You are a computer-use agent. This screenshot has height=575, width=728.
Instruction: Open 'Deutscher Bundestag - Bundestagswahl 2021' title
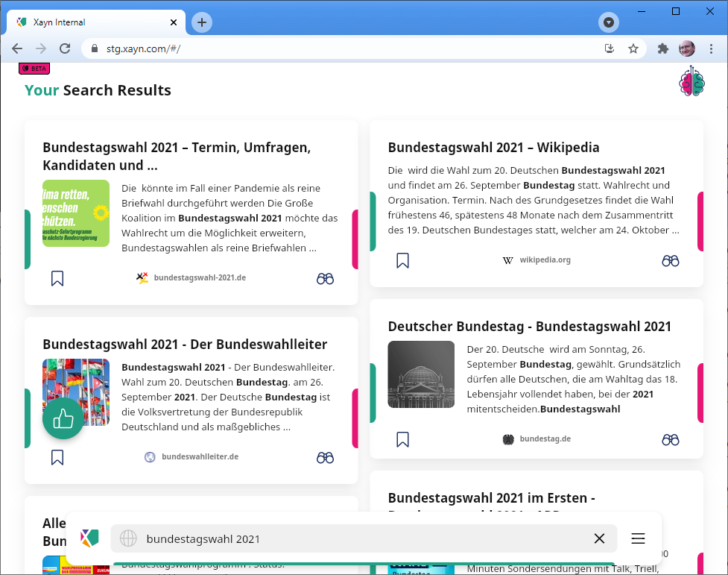pyautogui.click(x=529, y=327)
